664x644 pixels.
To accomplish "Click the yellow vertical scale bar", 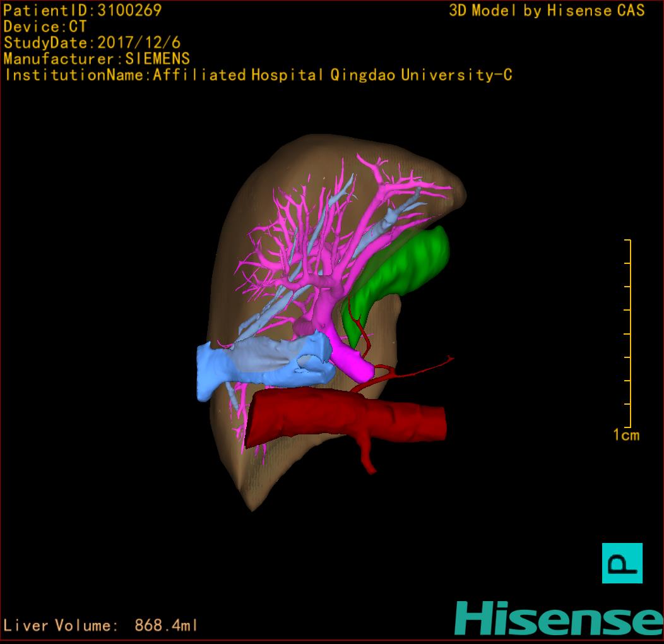I will (629, 333).
